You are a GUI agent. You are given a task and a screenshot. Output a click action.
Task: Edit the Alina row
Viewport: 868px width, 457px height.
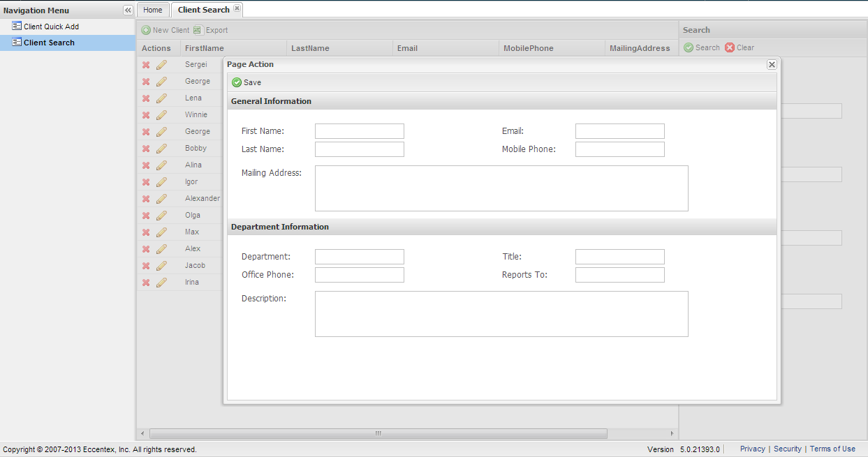pyautogui.click(x=161, y=165)
